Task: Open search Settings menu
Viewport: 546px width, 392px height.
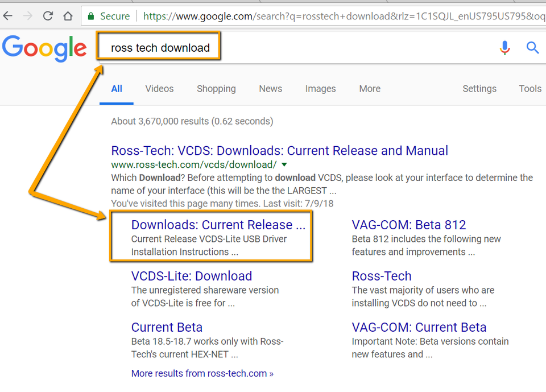Action: coord(479,89)
